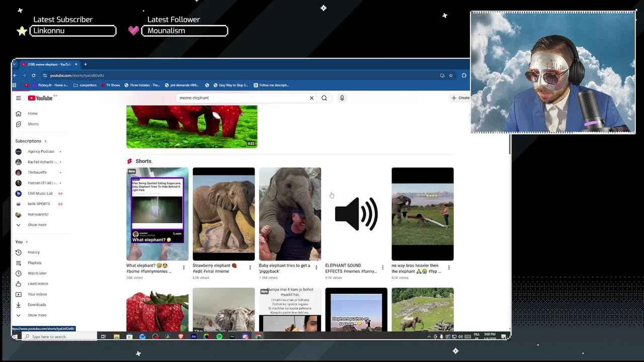
Task: Click the Windows taskbar search box
Action: pyautogui.click(x=59, y=336)
